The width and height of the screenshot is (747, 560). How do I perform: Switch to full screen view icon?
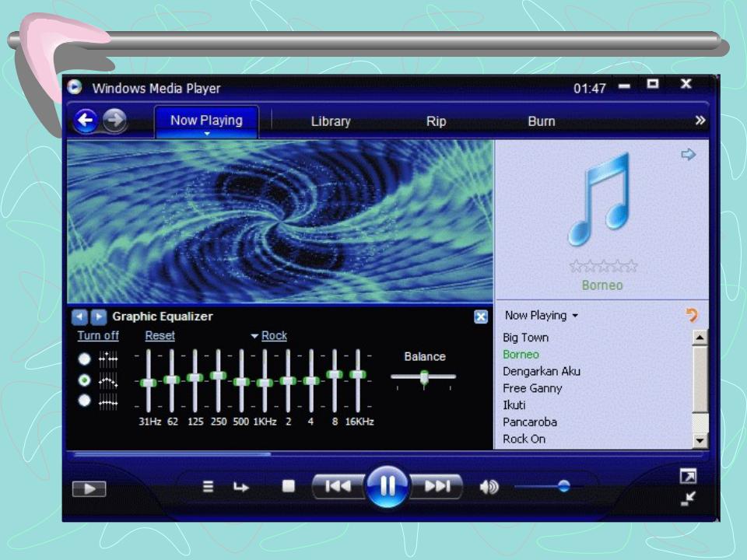[688, 476]
